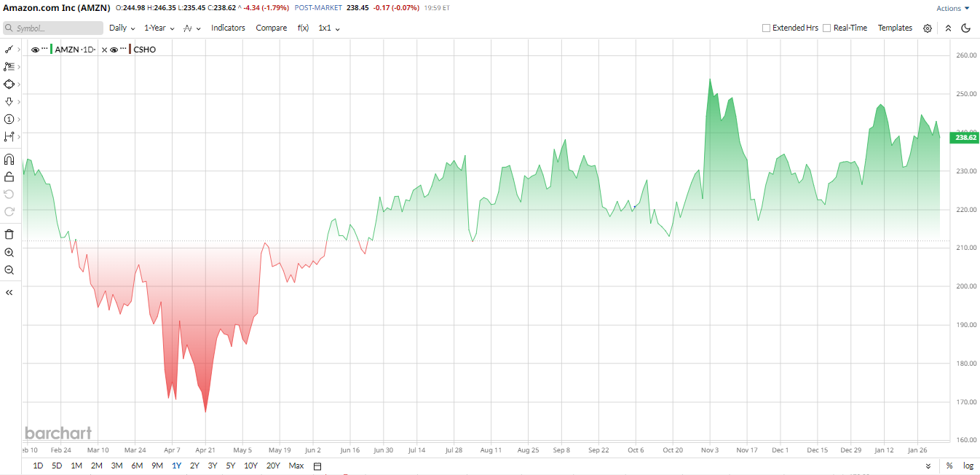980x475 pixels.
Task: Select the trend line drawing tool
Action: click(9, 50)
